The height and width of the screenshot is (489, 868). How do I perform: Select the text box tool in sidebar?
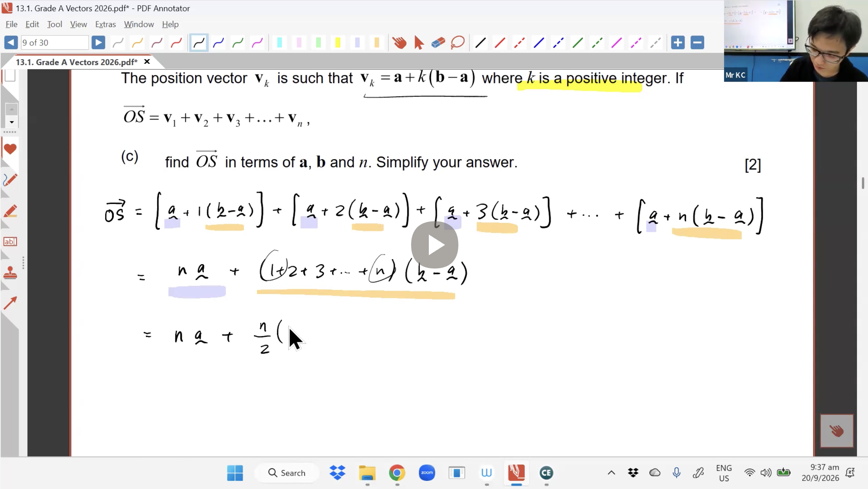tap(10, 242)
